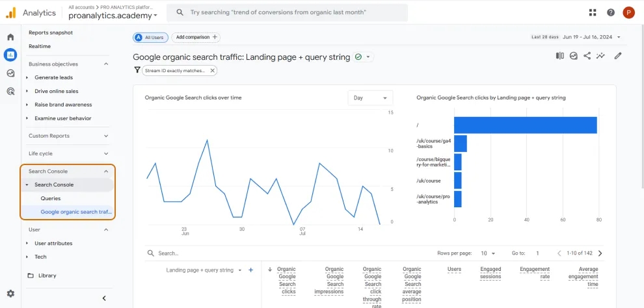Click the Share this report icon
Screen dimensions: 644x308
coord(587,56)
